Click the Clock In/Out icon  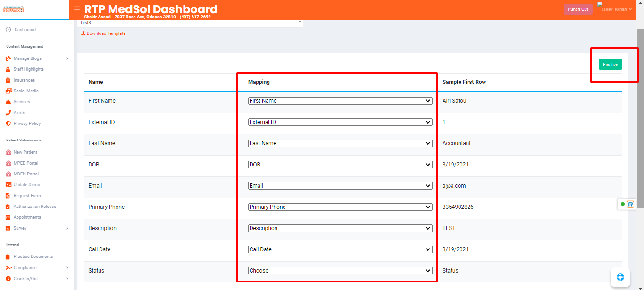pos(8,279)
